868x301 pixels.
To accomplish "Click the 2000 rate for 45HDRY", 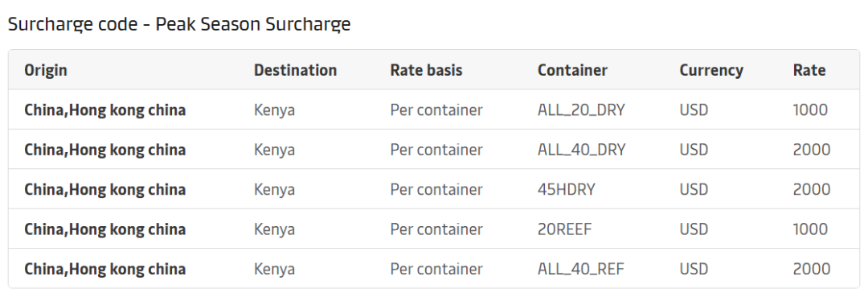I will [x=812, y=190].
